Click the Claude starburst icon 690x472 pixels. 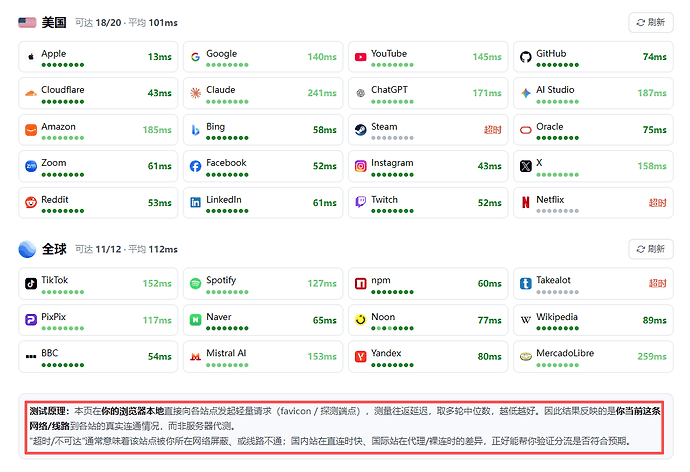tap(195, 93)
